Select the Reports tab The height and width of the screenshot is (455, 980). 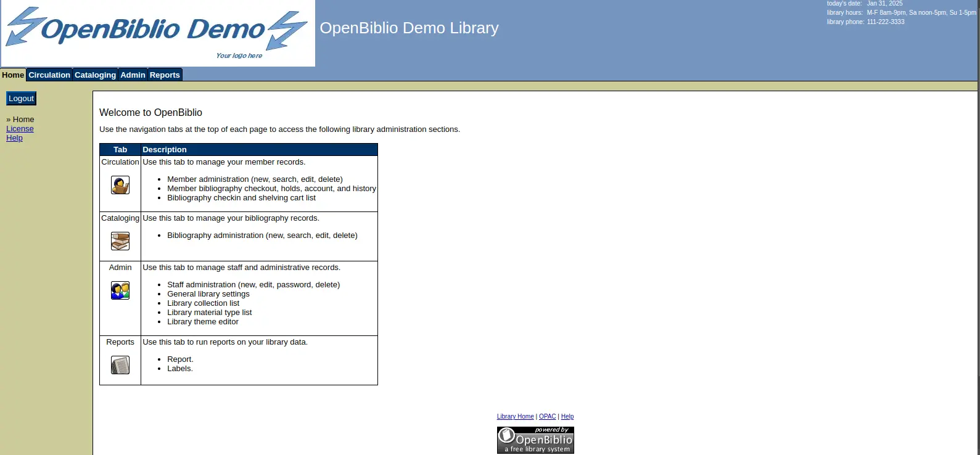click(165, 75)
